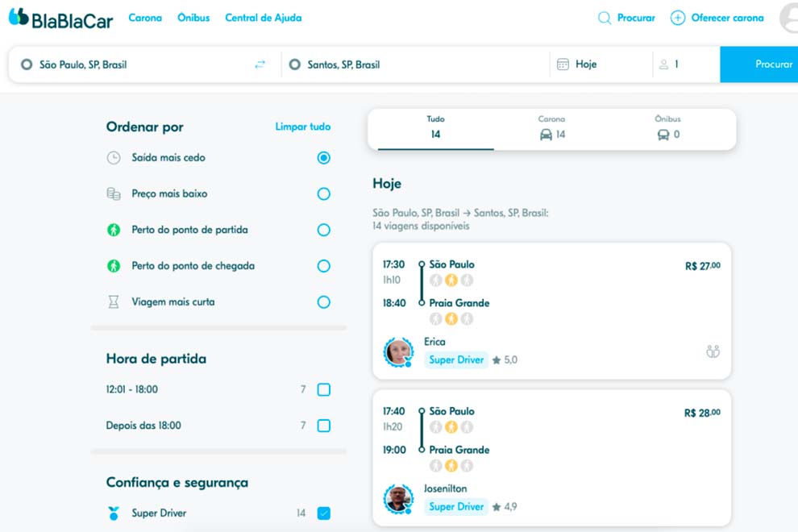This screenshot has height=532, width=798.
Task: Edit the São Paulo, SP, Brasil origin field
Action: coord(144,64)
